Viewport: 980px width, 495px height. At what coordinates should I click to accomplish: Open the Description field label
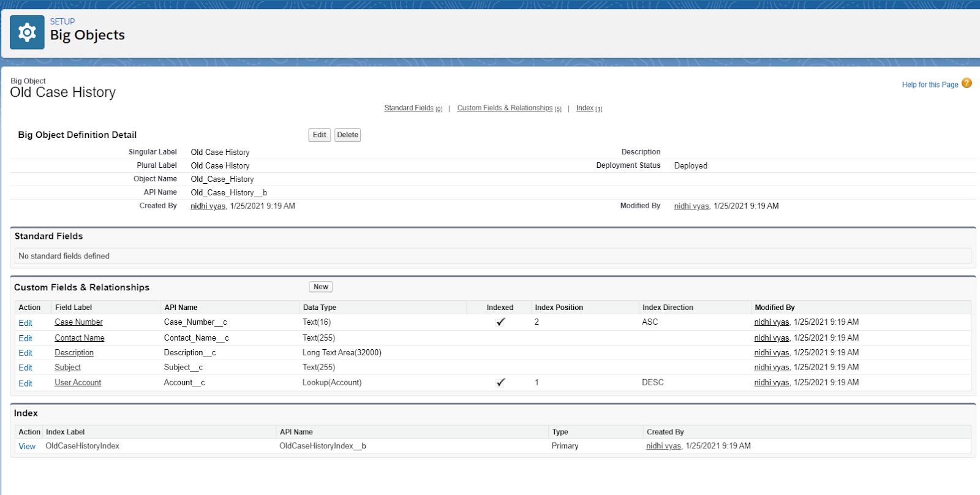pyautogui.click(x=74, y=352)
